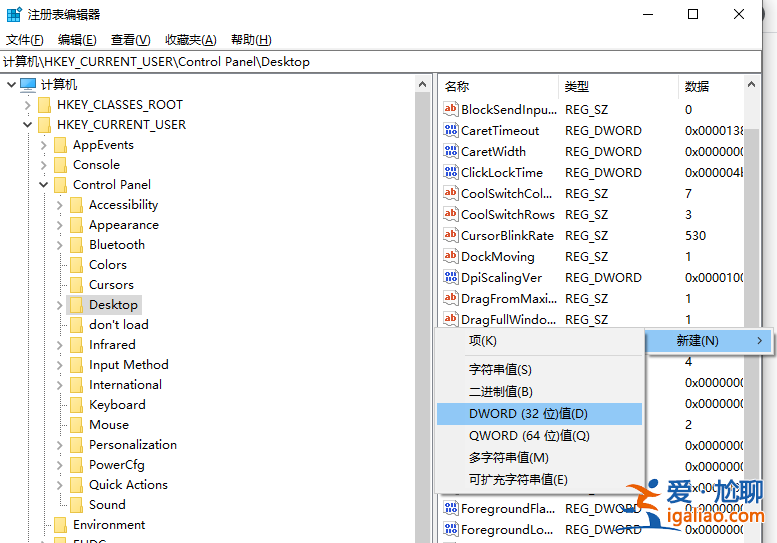The width and height of the screenshot is (777, 543).
Task: Open the 收藏夹(A) menu
Action: (x=191, y=40)
